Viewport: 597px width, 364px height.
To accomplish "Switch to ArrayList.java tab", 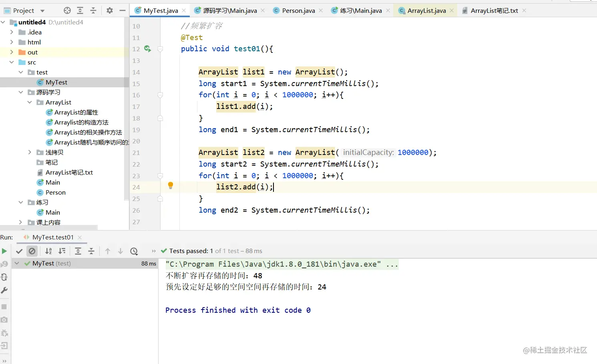I will click(426, 11).
